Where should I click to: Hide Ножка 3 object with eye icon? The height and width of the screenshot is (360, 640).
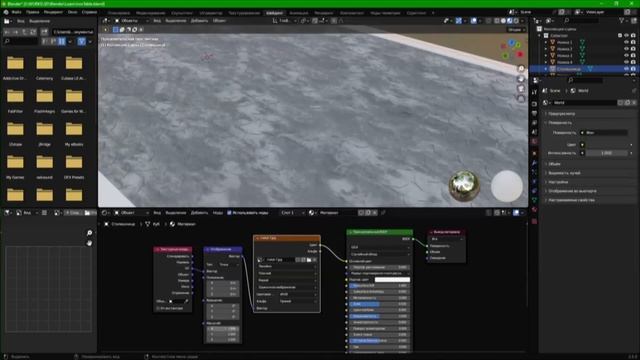click(627, 56)
